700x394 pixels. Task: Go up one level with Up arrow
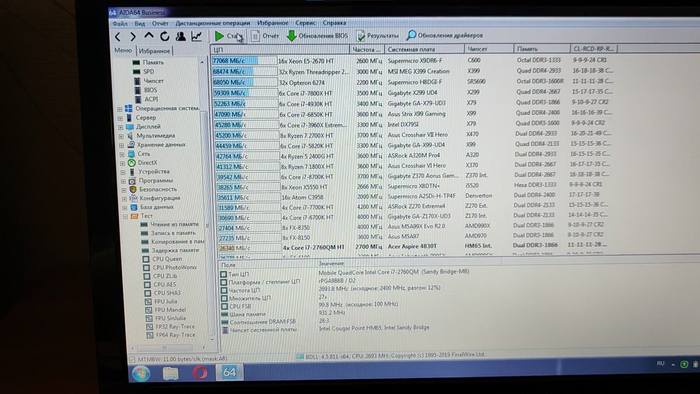pos(149,36)
